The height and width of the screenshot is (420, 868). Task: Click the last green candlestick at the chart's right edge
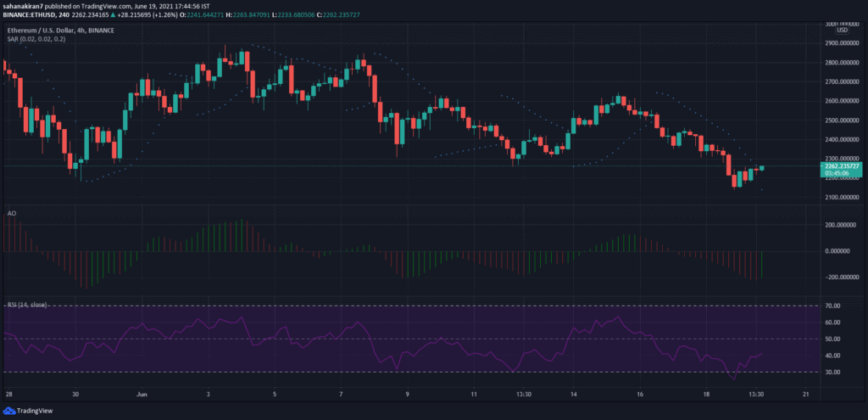(x=762, y=167)
